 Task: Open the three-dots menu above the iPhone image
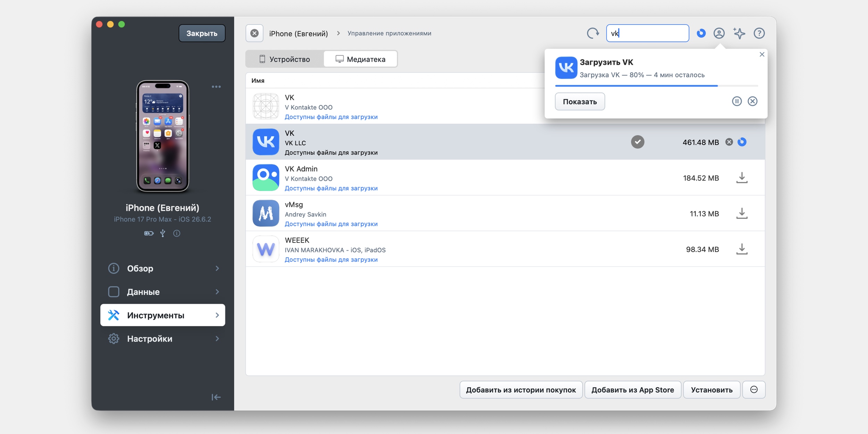pos(216,87)
